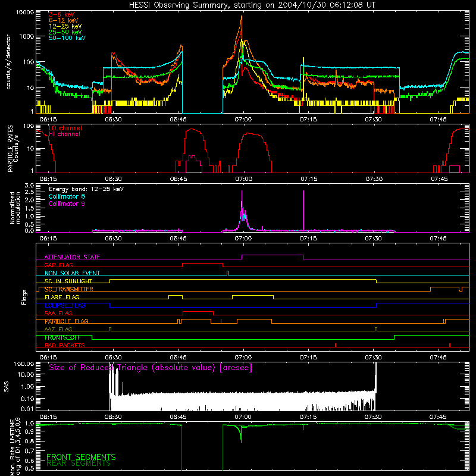
Task: Click the 'ATTENUATOR_STATE' flag label
Action: pyautogui.click(x=72, y=257)
